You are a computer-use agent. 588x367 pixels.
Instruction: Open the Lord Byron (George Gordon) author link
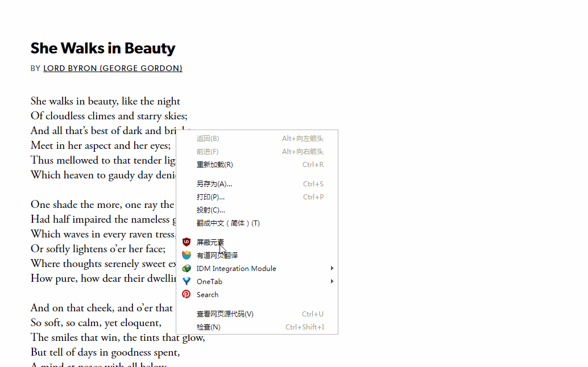coord(113,68)
